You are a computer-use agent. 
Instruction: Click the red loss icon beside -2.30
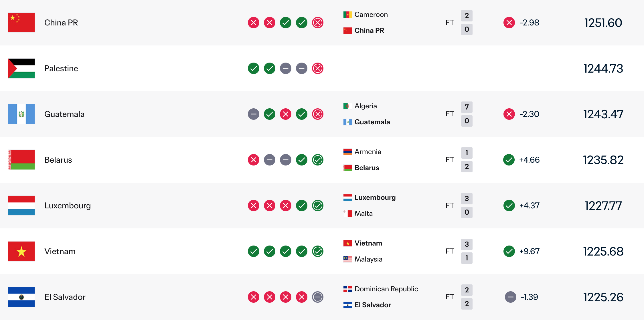coord(509,114)
